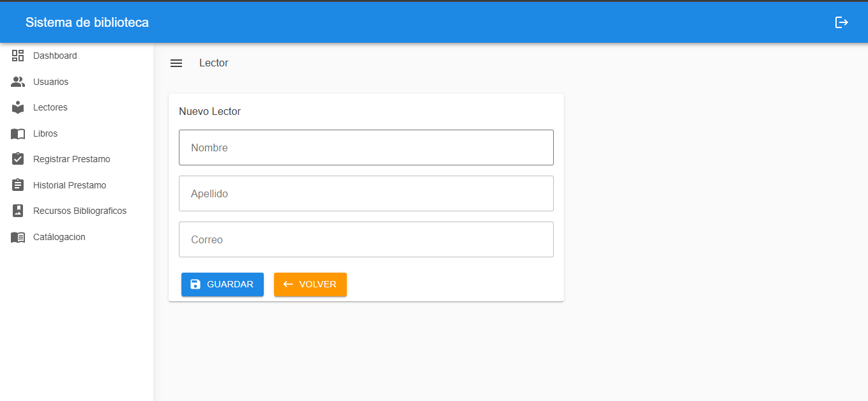Click the Lectores reader icon
This screenshot has width=868, height=401.
pos(18,107)
